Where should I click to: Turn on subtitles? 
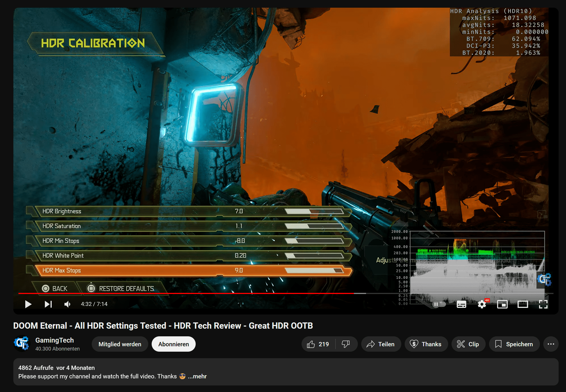461,304
